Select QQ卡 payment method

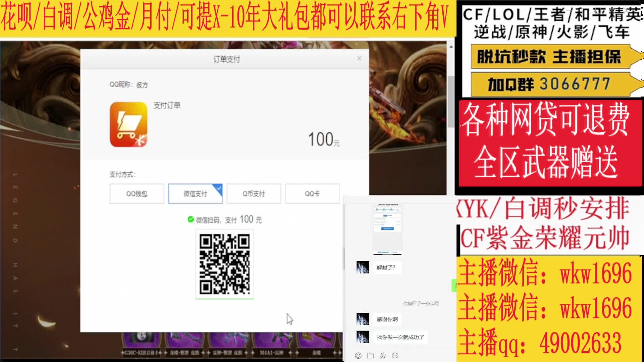pyautogui.click(x=312, y=194)
